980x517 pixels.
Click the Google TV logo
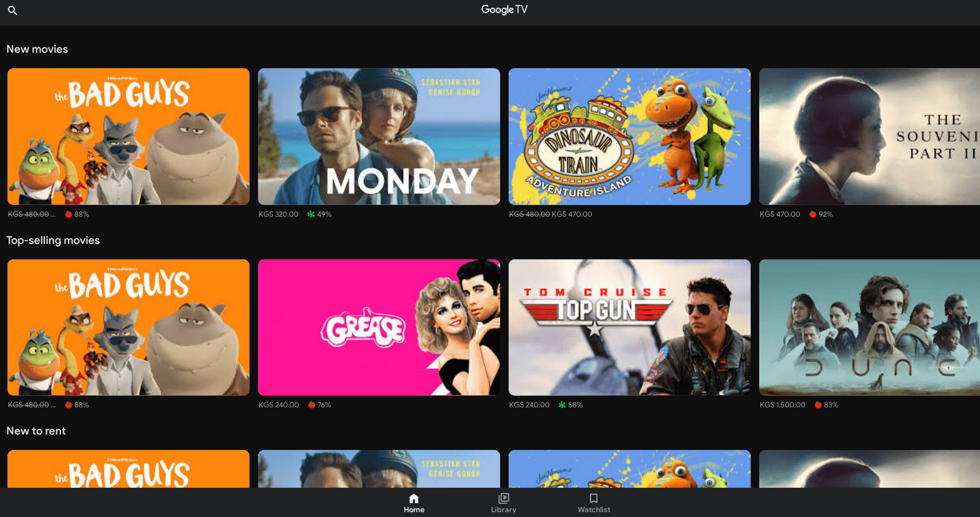tap(504, 10)
